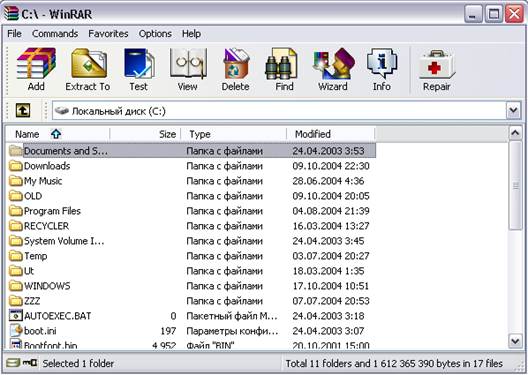
Task: Open the View file tool
Action: (x=188, y=64)
